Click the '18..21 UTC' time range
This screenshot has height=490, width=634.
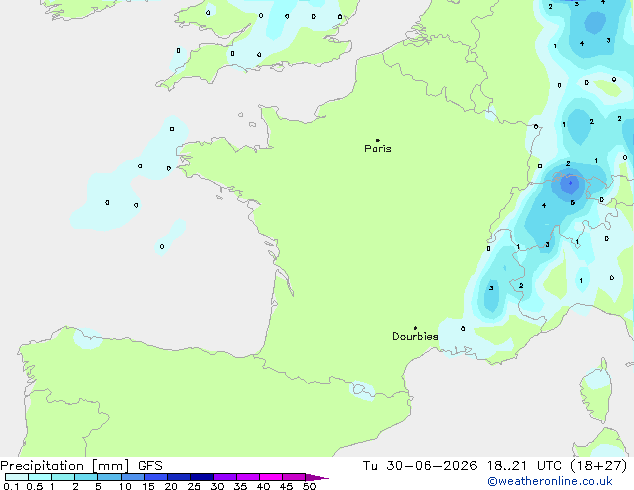[x=524, y=466]
